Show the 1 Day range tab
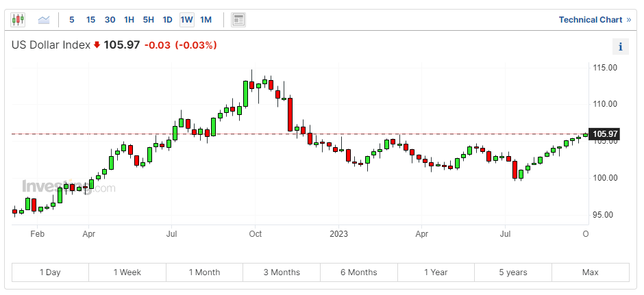This screenshot has height=295, width=644. tap(50, 272)
